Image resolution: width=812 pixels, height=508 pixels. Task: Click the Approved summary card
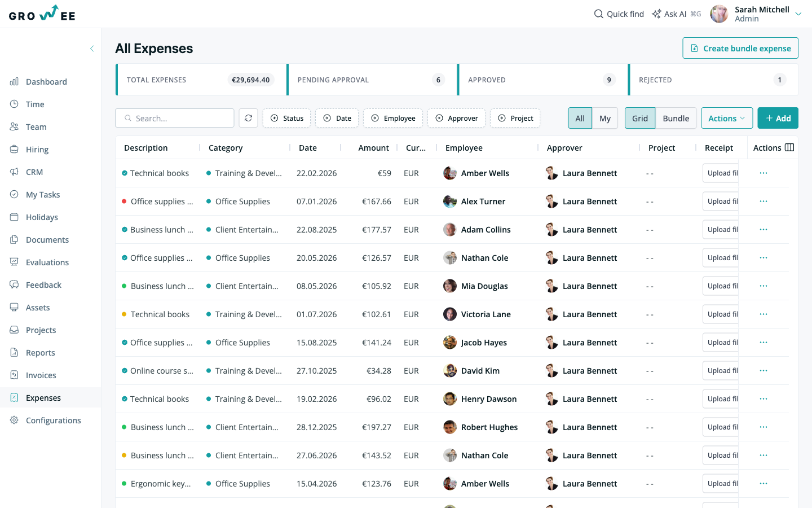tap(542, 80)
